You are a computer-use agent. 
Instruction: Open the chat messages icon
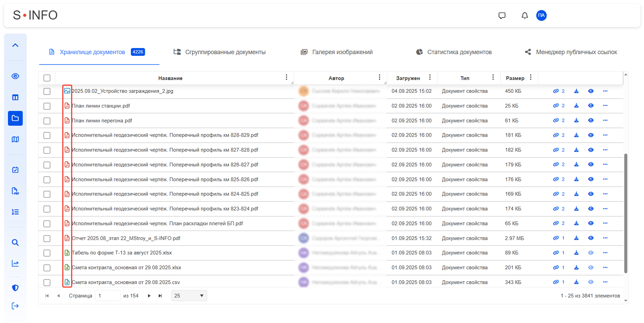(502, 16)
